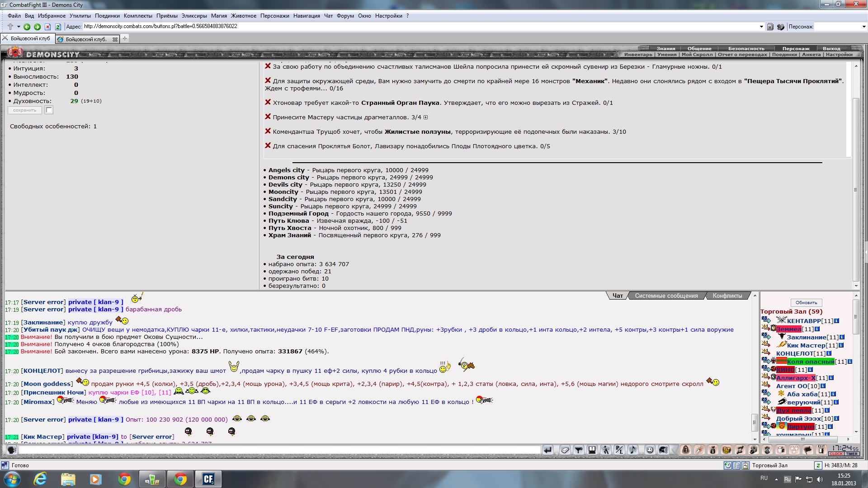The width and height of the screenshot is (868, 488).
Task: Toggle the sound note icon in toolbar
Action: coord(633,450)
